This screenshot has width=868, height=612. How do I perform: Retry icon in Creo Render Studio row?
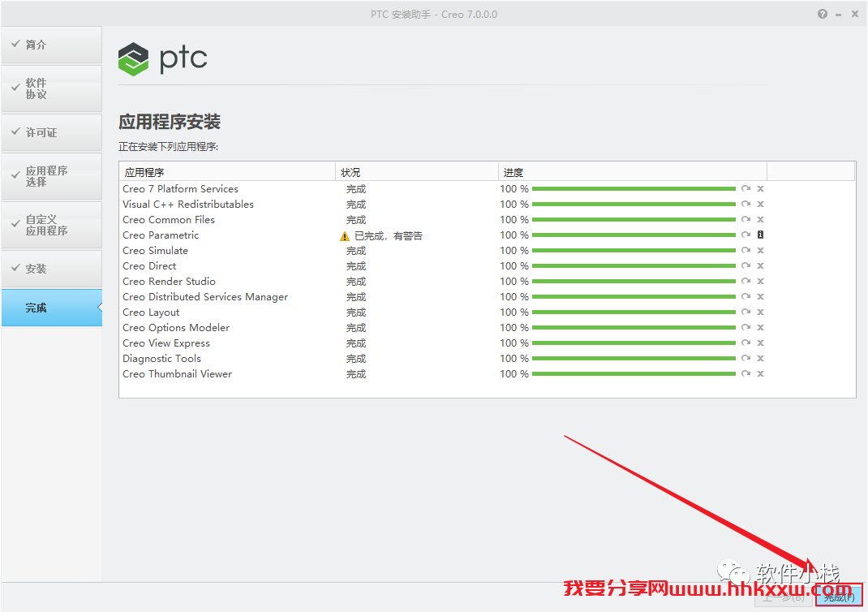click(x=746, y=282)
